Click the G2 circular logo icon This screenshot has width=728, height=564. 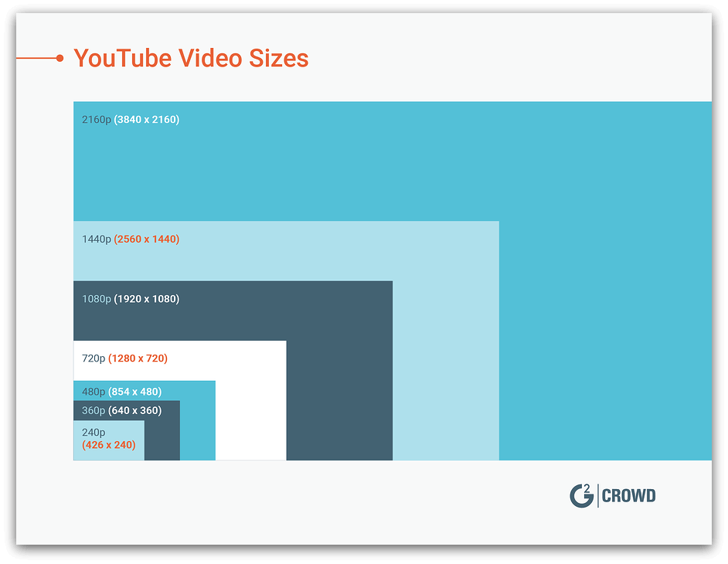(581, 495)
